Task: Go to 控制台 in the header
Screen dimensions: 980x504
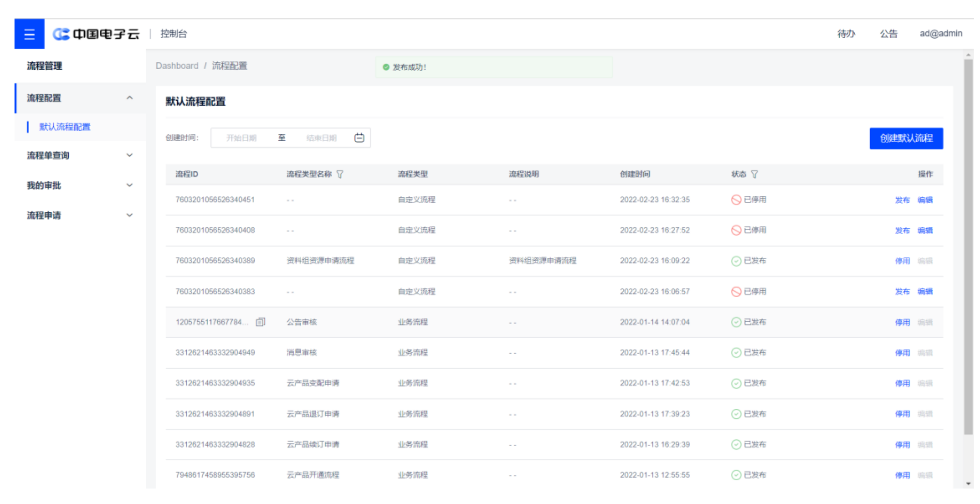Action: coord(174,33)
